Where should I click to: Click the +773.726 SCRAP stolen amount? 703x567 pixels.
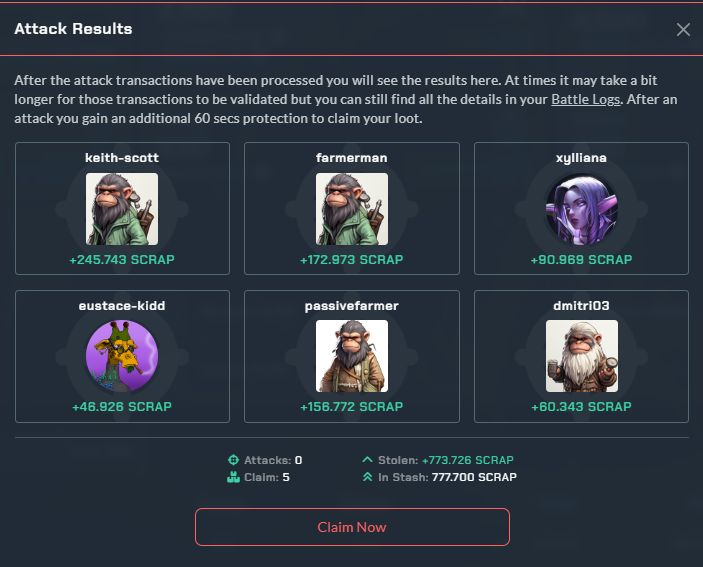pyautogui.click(x=468, y=460)
